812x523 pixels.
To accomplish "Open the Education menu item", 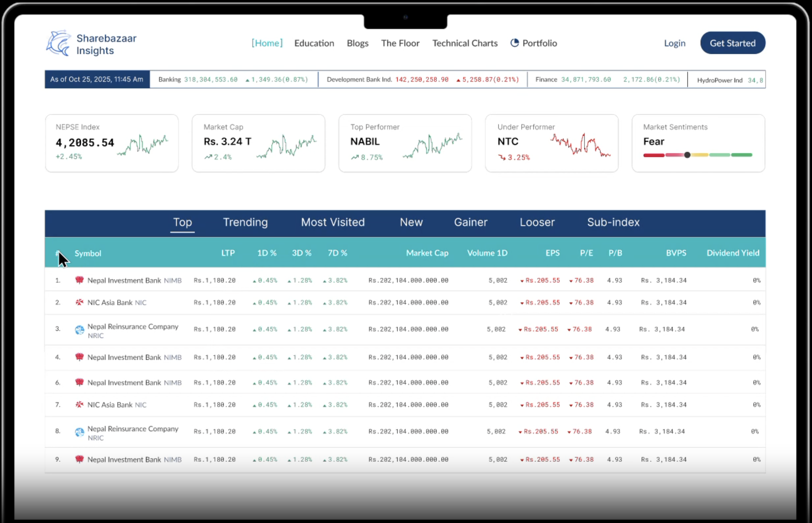I will coord(314,43).
